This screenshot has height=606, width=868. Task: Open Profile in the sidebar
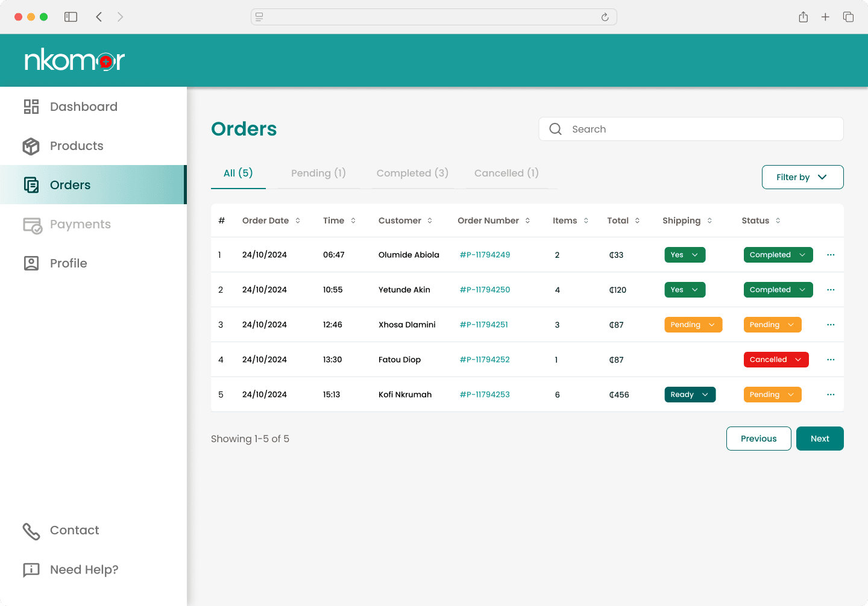(93, 263)
